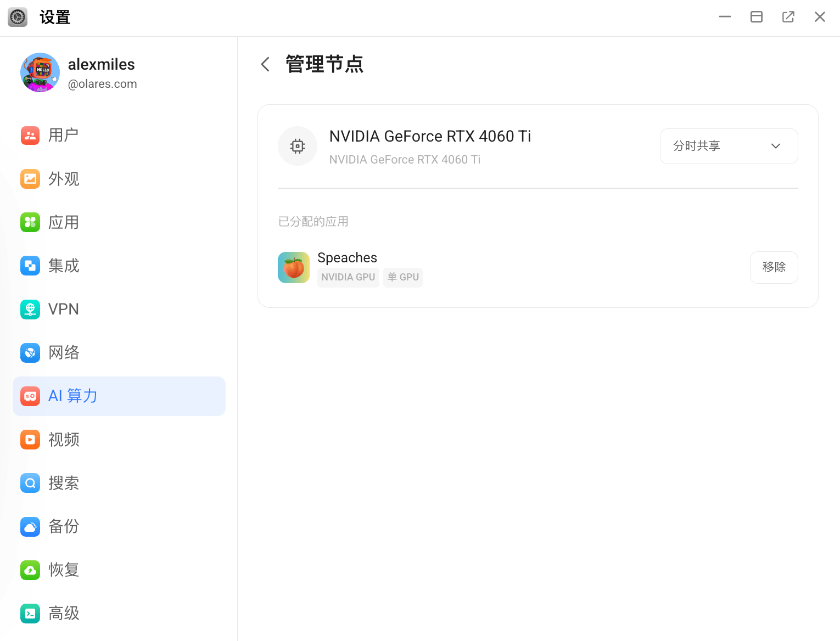
Task: Click the Speaches app name
Action: 347,258
